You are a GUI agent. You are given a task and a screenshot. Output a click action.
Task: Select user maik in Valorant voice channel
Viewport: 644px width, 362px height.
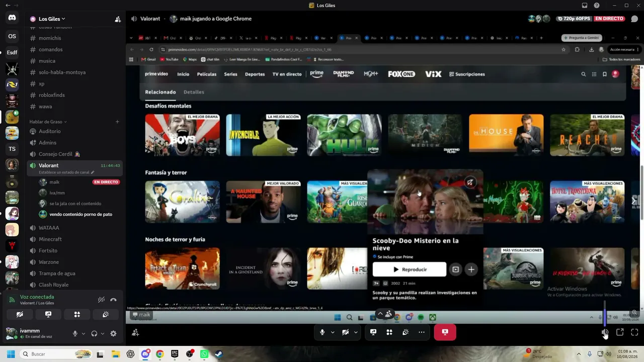(79, 182)
